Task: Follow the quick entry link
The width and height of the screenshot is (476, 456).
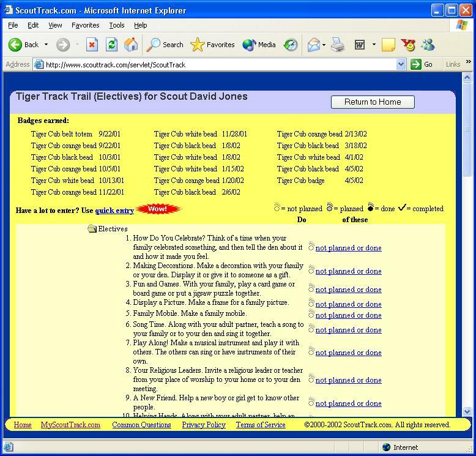Action: 114,210
